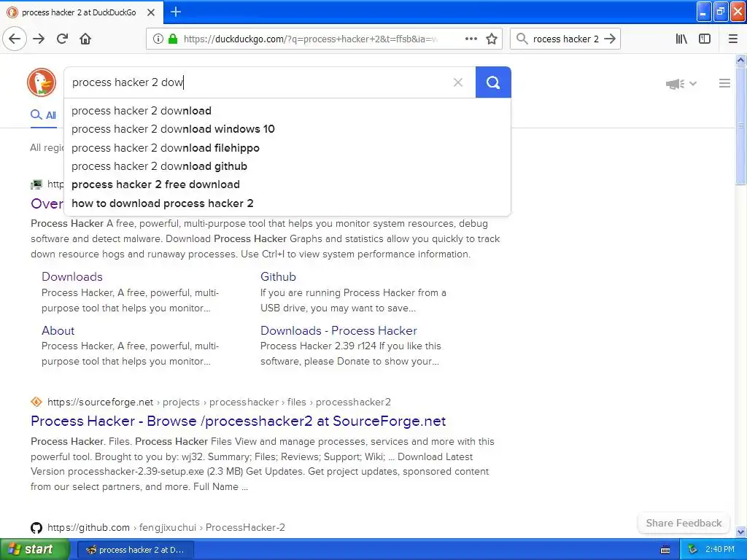View the green padlock connection details
This screenshot has height=560, width=747.
pos(173,39)
